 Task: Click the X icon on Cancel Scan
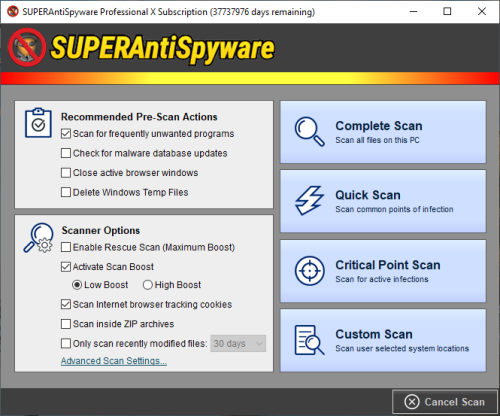(x=412, y=402)
